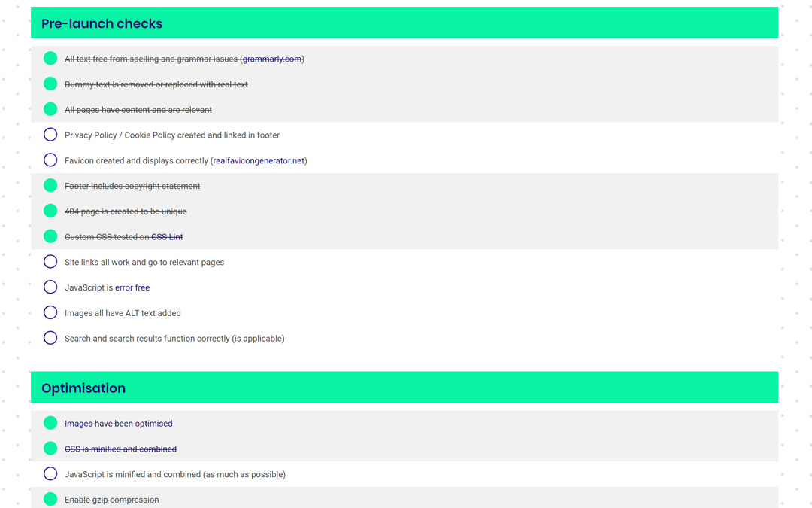Uncheck the 404 page is unique item
Viewport: 812px width, 508px height.
tap(50, 211)
